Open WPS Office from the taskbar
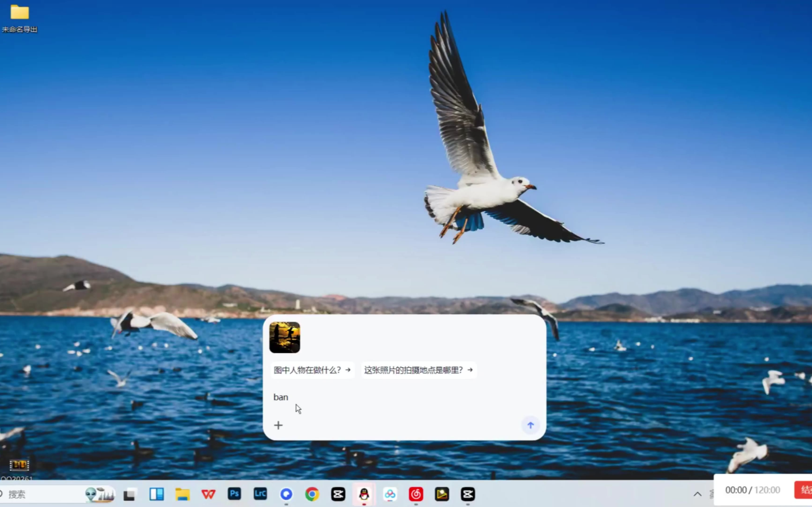The width and height of the screenshot is (812, 507). (x=208, y=494)
